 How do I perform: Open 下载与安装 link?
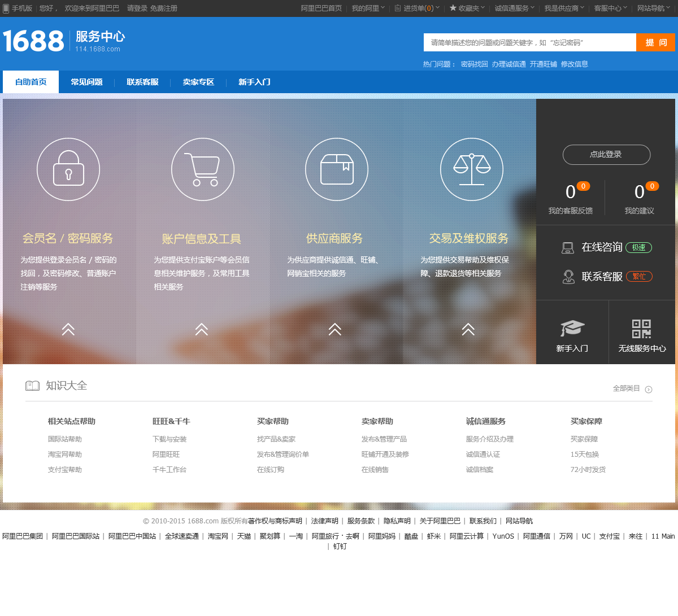click(x=169, y=439)
